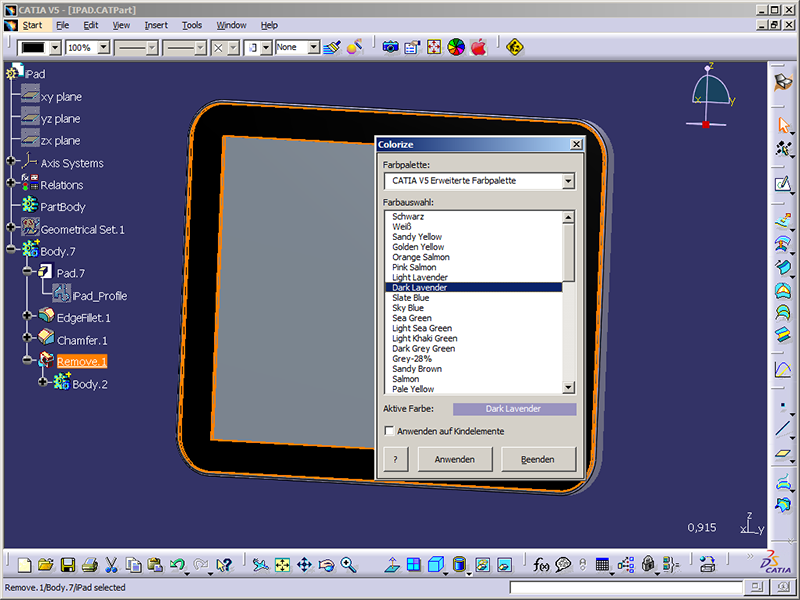Image resolution: width=800 pixels, height=600 pixels.
Task: Select Golden Yellow in color list
Action: click(x=473, y=247)
